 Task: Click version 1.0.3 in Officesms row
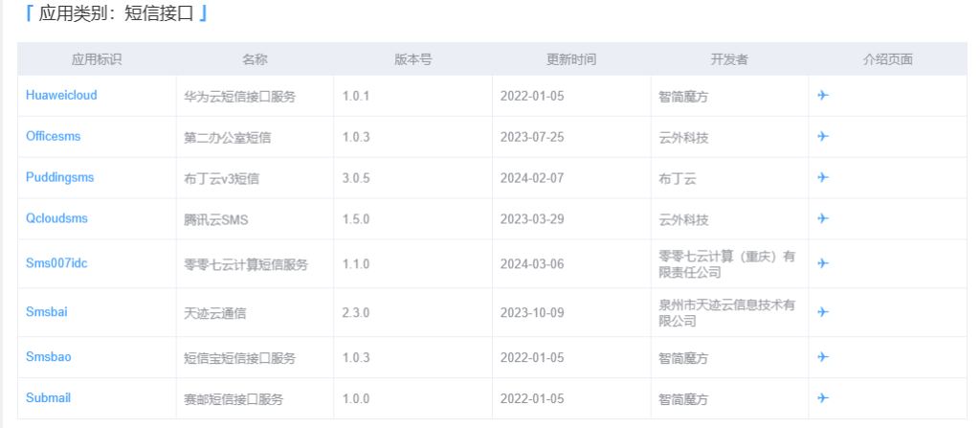click(356, 138)
